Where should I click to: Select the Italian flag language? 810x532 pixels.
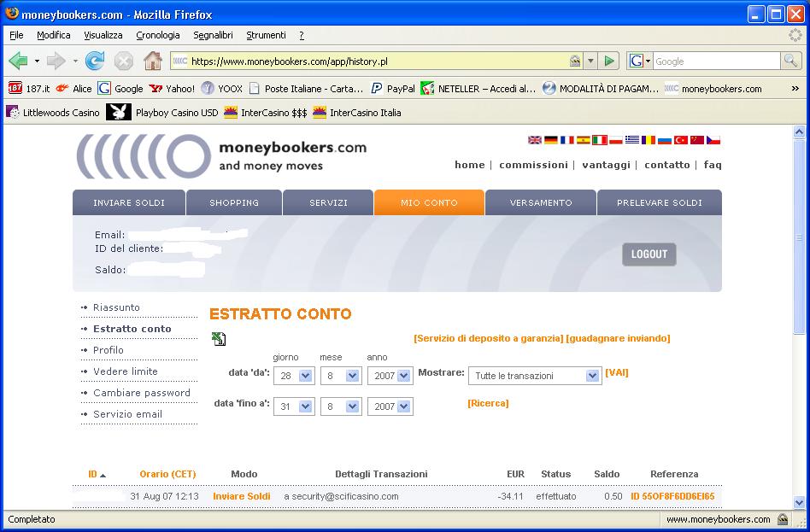coord(599,140)
